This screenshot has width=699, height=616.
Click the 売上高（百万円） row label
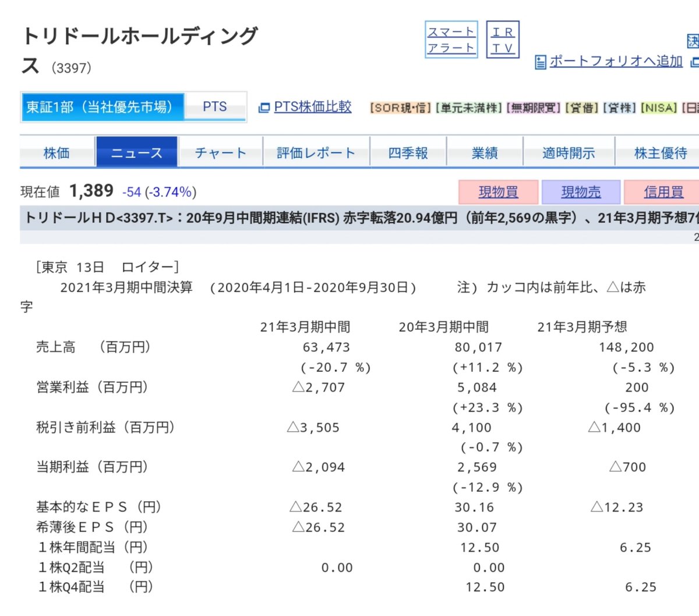(x=94, y=347)
